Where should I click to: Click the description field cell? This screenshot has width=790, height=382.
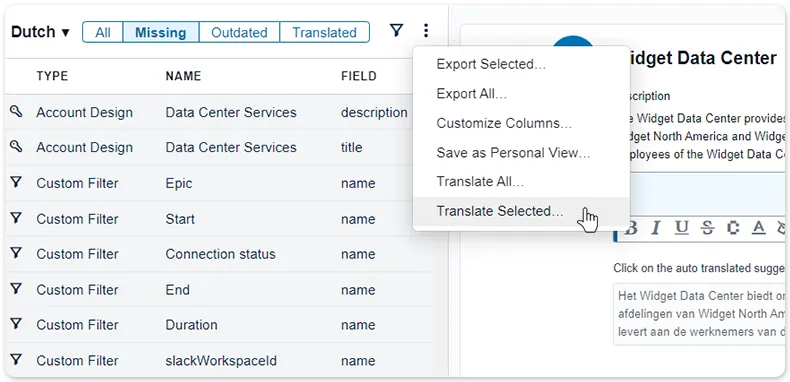click(374, 112)
